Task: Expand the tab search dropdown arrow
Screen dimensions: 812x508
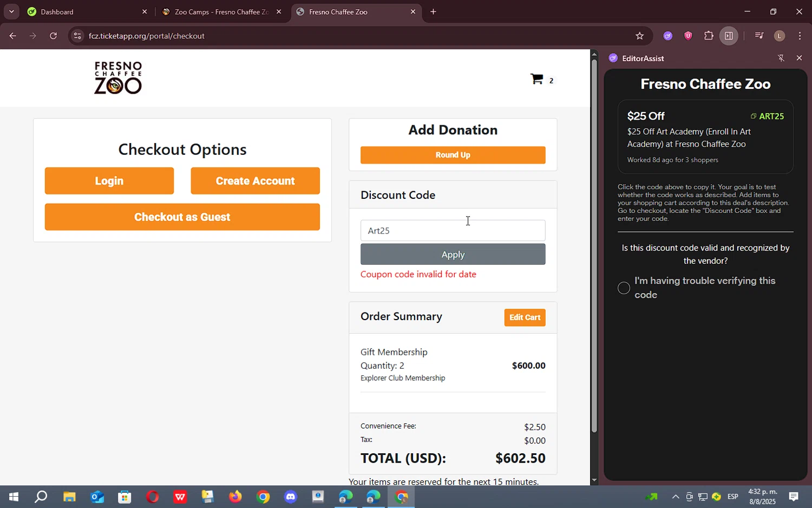Action: [x=11, y=11]
